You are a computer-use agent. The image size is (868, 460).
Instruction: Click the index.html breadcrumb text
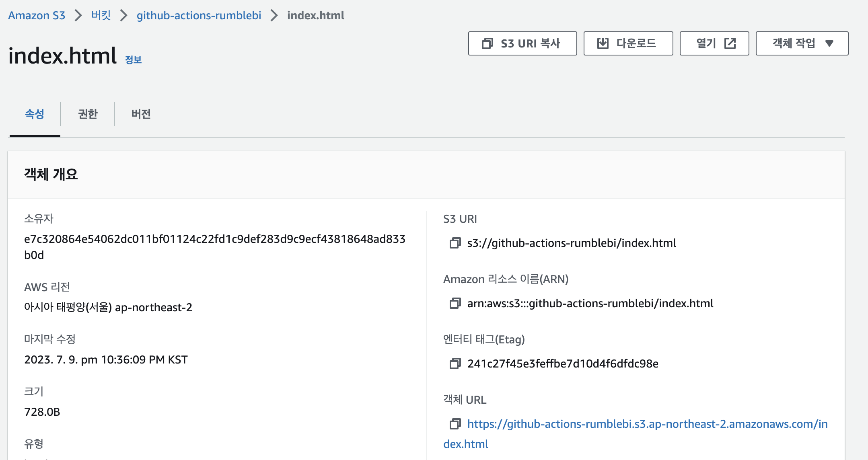click(316, 15)
